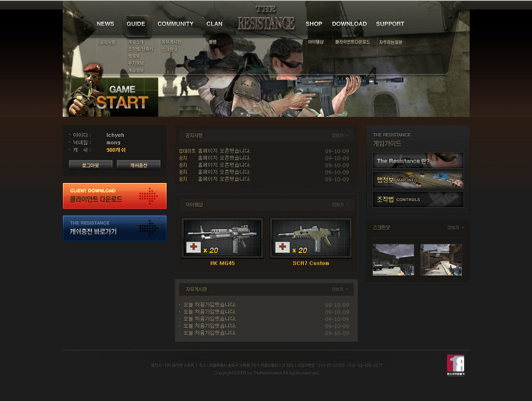This screenshot has width=532, height=401.
Task: Open the SHOP menu
Action: point(314,23)
